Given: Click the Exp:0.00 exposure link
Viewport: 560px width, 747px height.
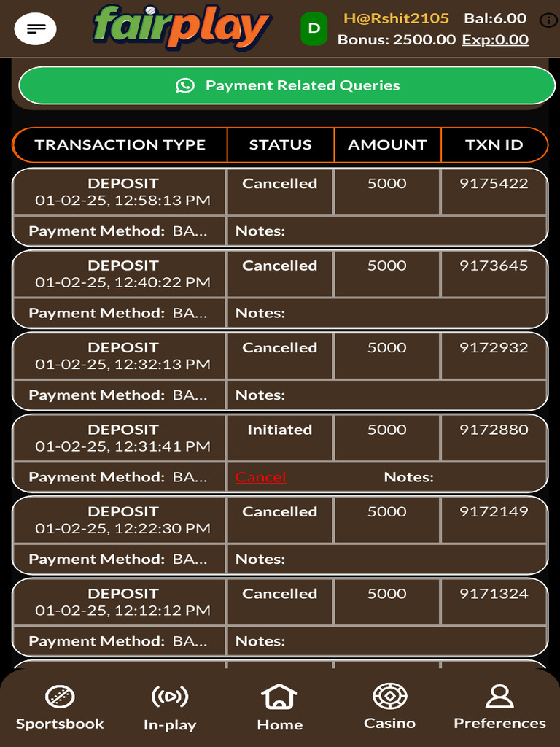Looking at the screenshot, I should point(495,39).
